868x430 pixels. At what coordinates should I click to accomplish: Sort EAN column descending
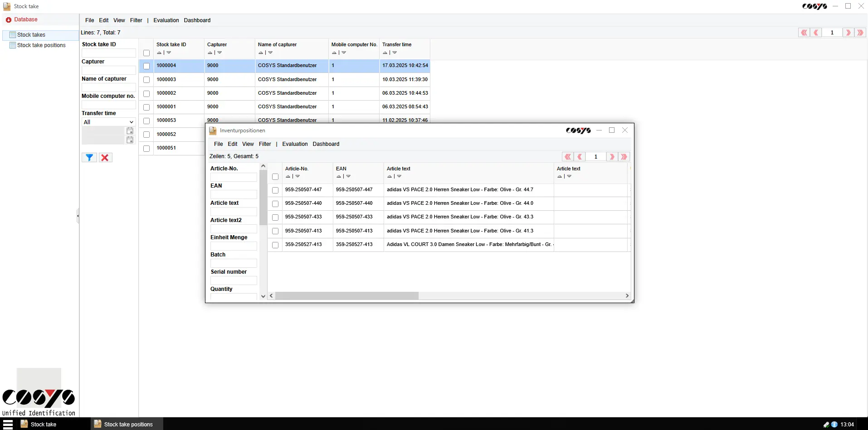348,177
